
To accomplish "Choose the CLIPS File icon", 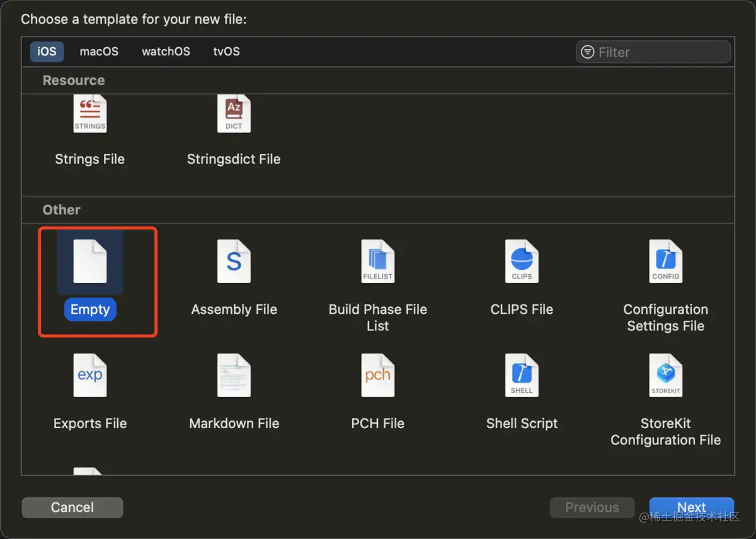I will [x=522, y=261].
